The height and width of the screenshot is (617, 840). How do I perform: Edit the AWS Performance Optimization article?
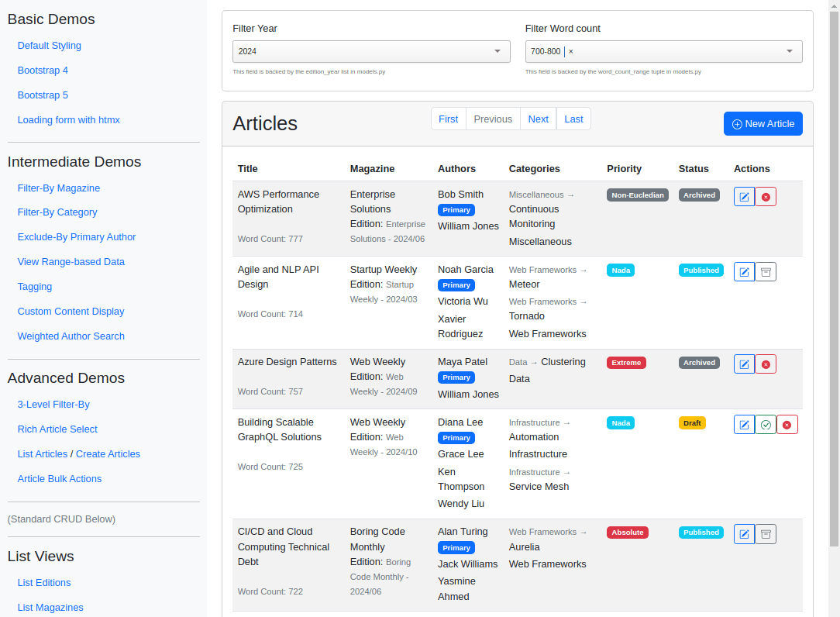pyautogui.click(x=744, y=196)
